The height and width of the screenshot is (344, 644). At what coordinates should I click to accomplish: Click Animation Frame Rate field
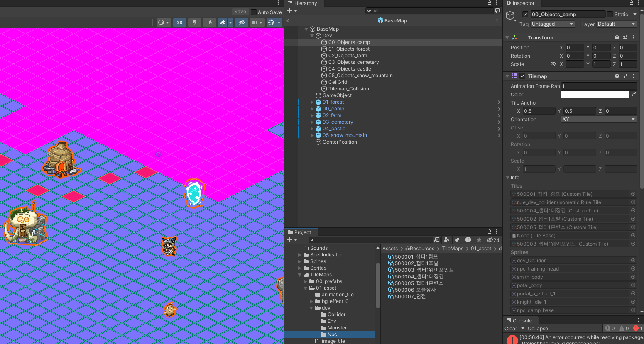(599, 86)
